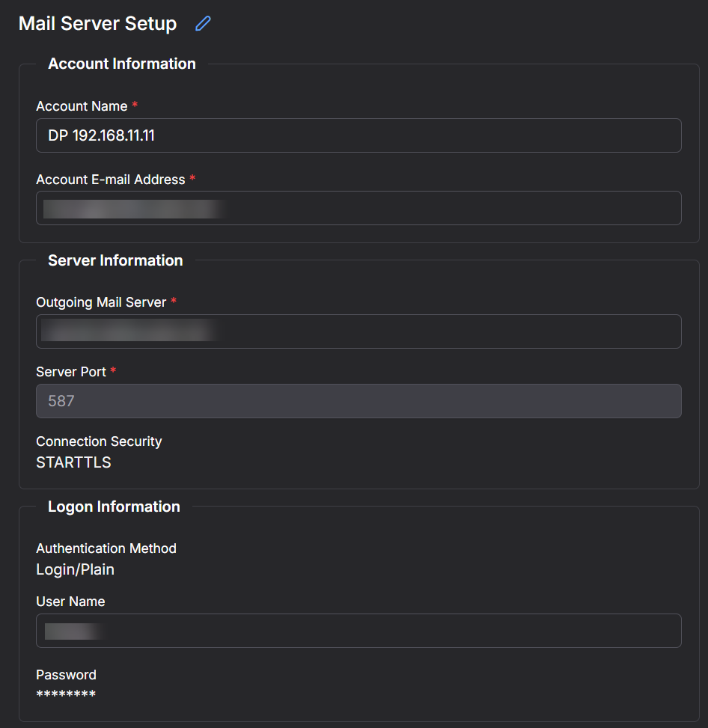This screenshot has height=728, width=708.
Task: Click the masked password asterisks
Action: 66,694
